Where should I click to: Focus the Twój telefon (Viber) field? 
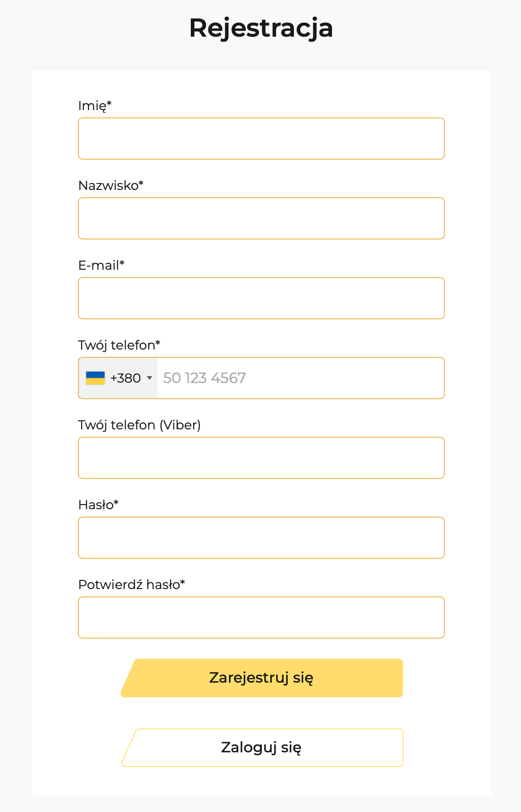coord(261,458)
